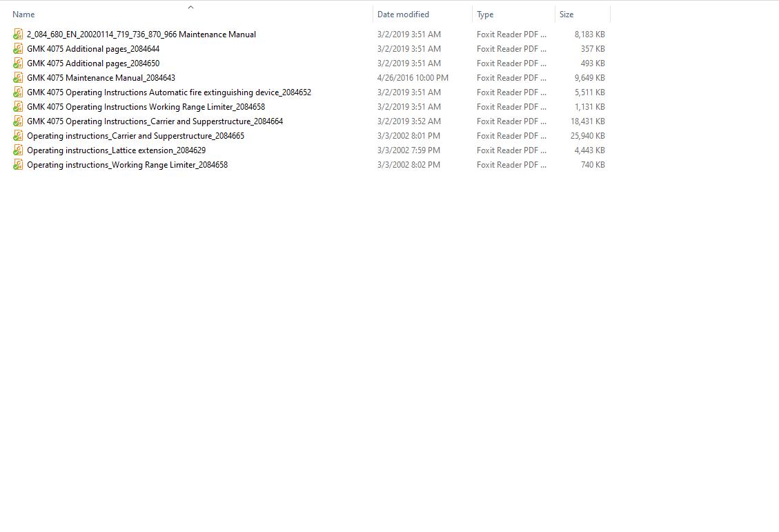Click the 8,183 KB size cell
This screenshot has width=779, height=532.
[590, 35]
